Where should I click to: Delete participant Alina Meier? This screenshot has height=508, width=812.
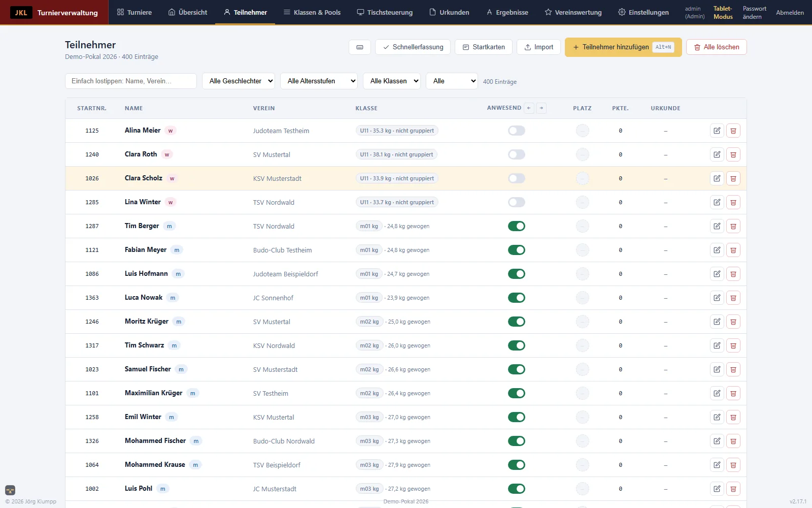[733, 131]
